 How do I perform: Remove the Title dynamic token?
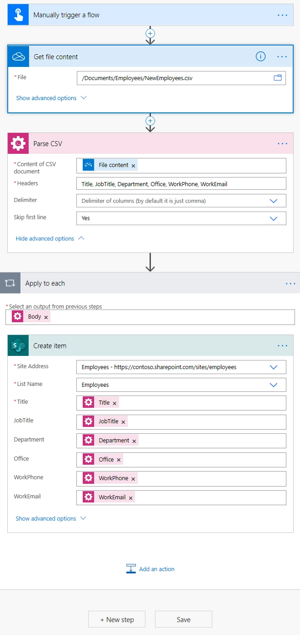(115, 403)
